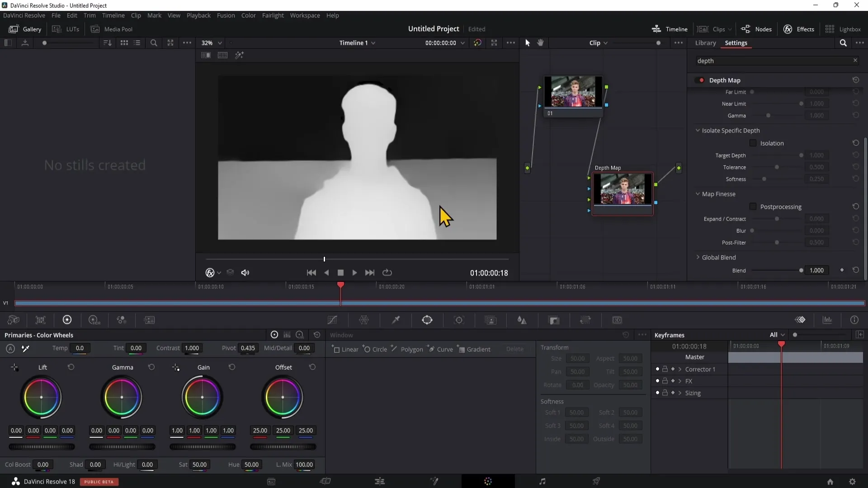868x488 pixels.
Task: Click the Curves tool icon in Color panel
Action: 332,320
